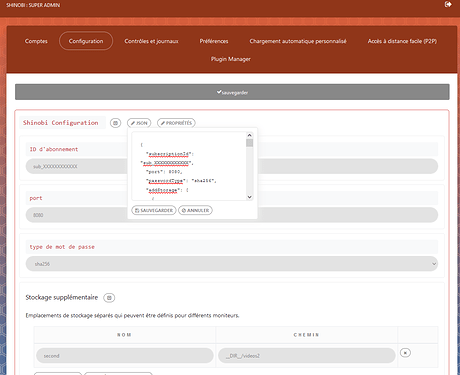Image resolution: width=460 pixels, height=375 pixels.
Task: Click the SHINOBI : SUPER ADMIN title
Action: [x=33, y=5]
